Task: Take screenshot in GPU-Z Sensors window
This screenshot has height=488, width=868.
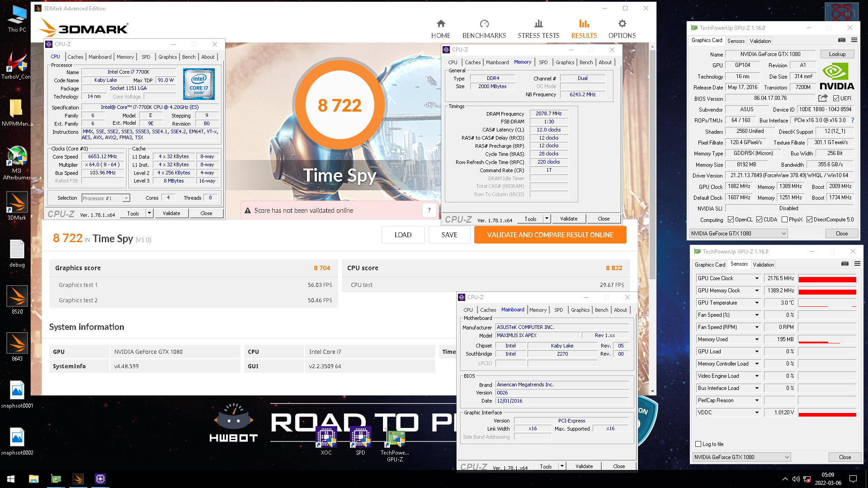Action: pyautogui.click(x=845, y=264)
